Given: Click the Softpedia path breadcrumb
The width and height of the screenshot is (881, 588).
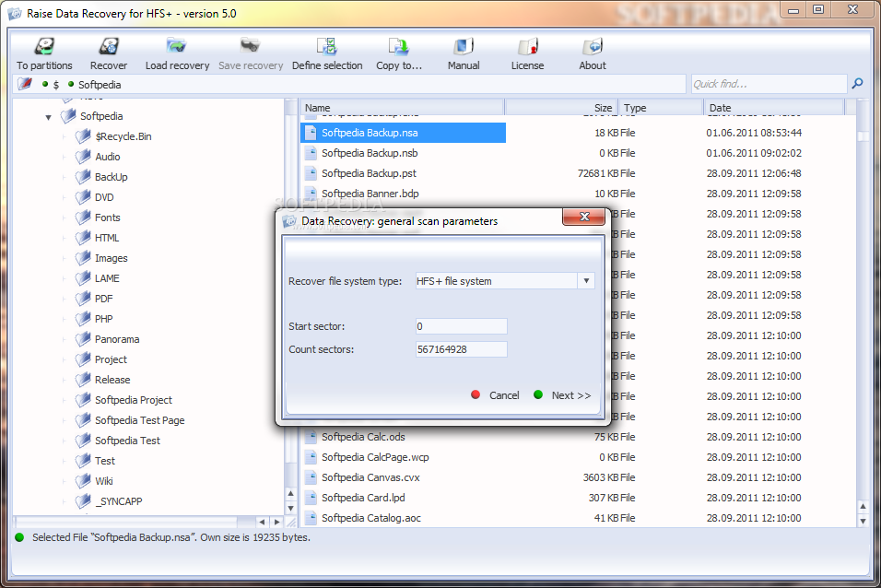Looking at the screenshot, I should click(x=100, y=85).
